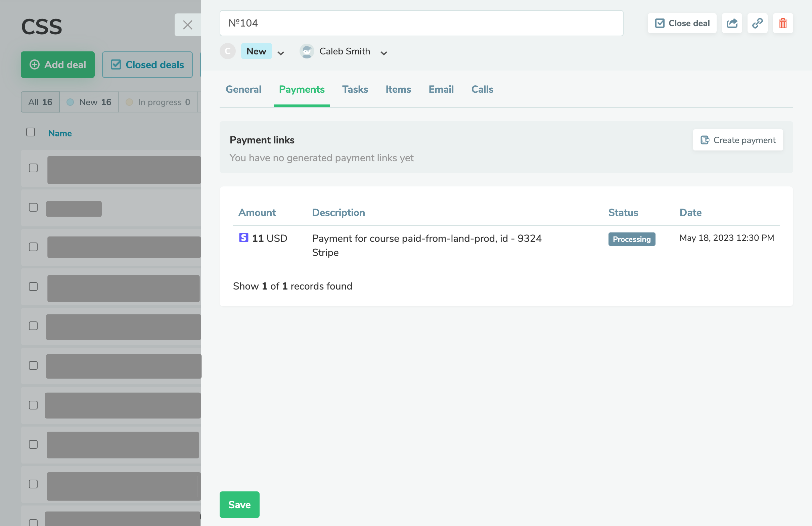Click the status dot on New filter
The width and height of the screenshot is (812, 526).
point(70,102)
